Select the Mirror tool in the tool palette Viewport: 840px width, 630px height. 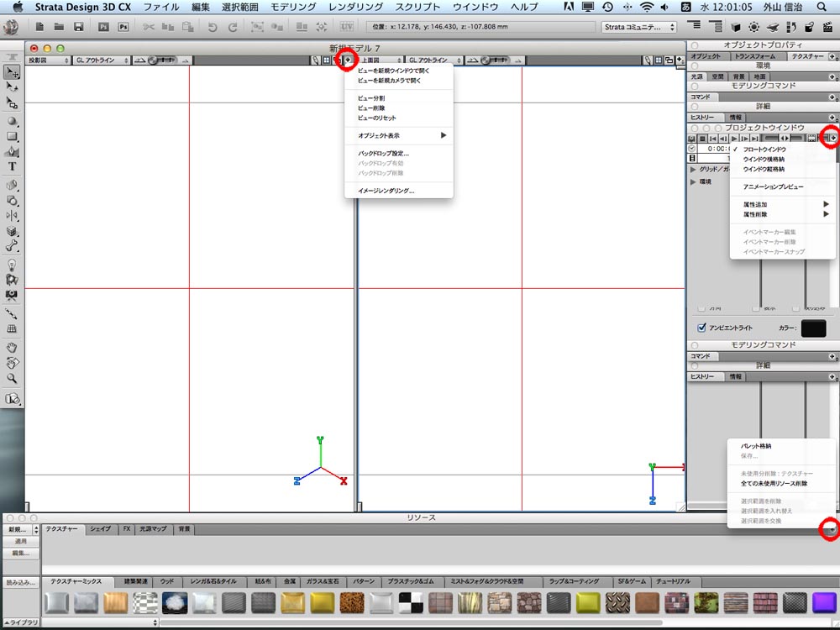12,216
